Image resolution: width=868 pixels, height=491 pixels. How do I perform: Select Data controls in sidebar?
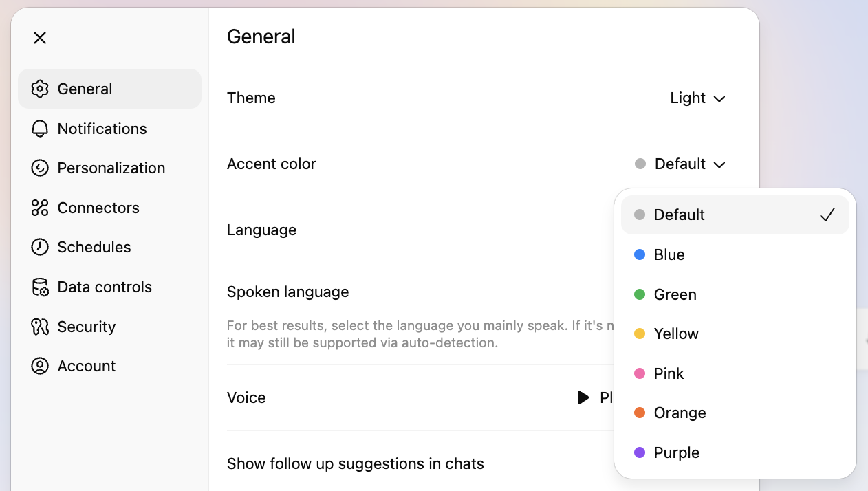(109, 287)
